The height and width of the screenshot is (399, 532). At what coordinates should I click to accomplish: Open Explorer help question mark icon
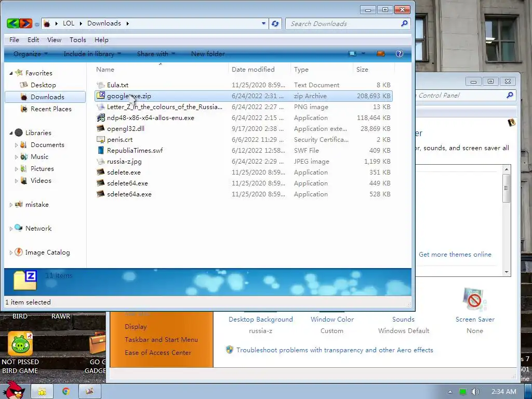click(x=400, y=54)
